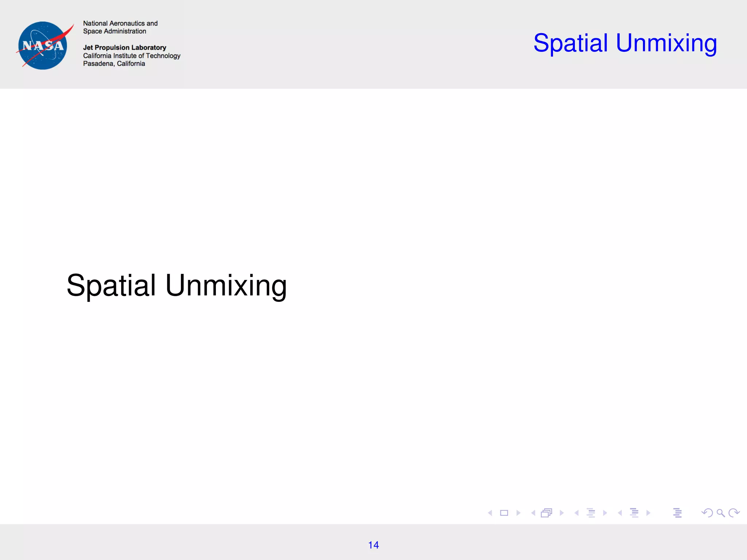Click the go-back curved arrow icon
Image resolution: width=747 pixels, height=560 pixels.
point(707,513)
